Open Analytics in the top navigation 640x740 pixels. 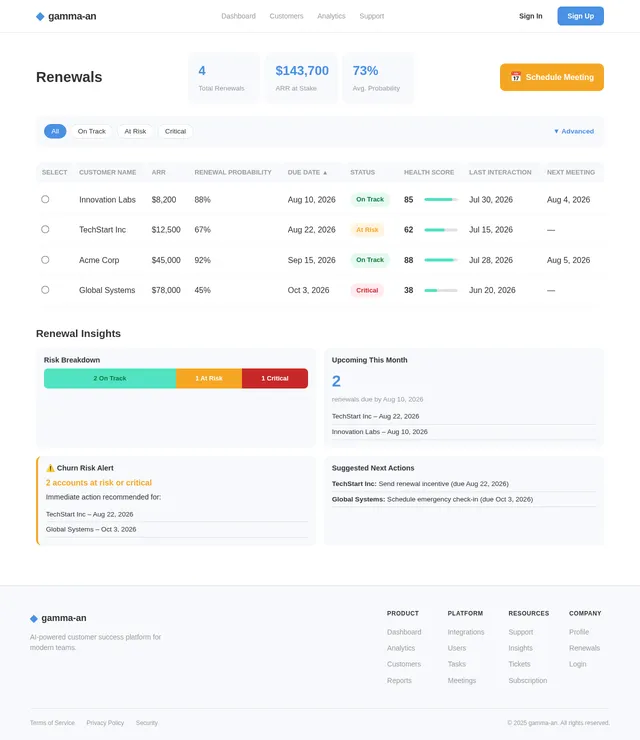click(331, 16)
